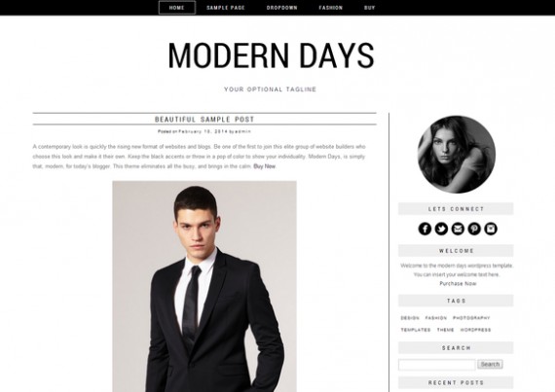
Task: Click the circular profile portrait image
Action: click(x=457, y=155)
